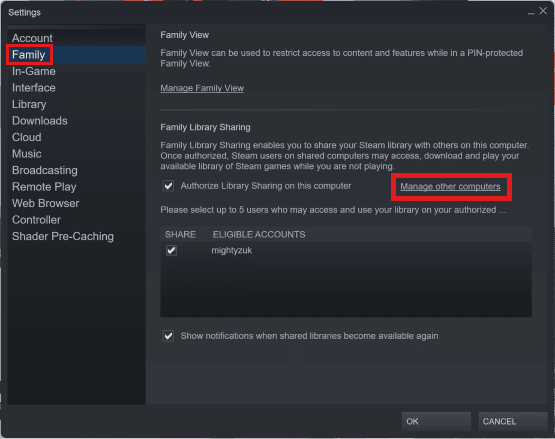Open the Cloud settings category
This screenshot has width=555, height=439.
[x=27, y=137]
